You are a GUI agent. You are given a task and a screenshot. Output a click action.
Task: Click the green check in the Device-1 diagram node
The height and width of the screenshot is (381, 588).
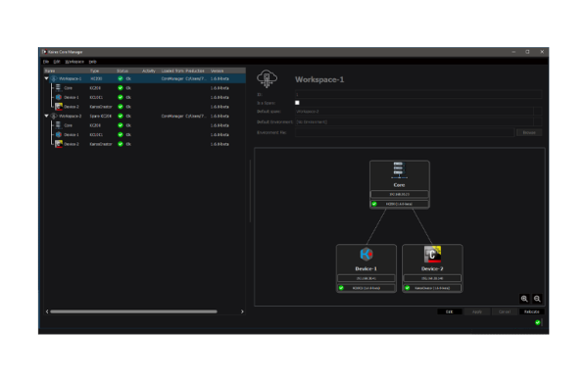point(341,288)
